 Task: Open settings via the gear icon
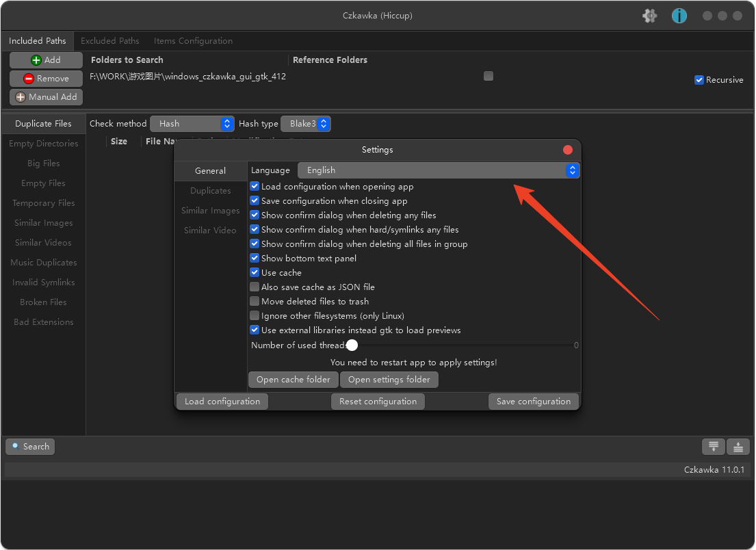click(649, 16)
